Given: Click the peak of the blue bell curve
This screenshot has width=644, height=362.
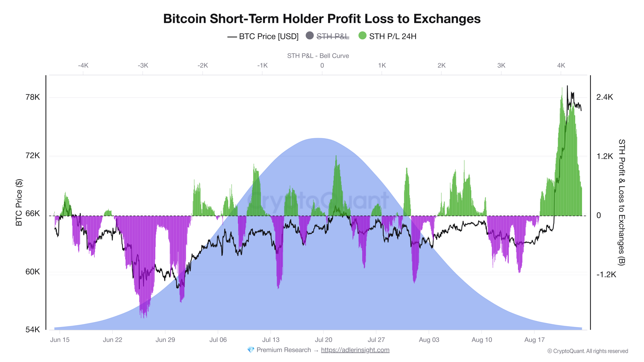Looking at the screenshot, I should [318, 138].
